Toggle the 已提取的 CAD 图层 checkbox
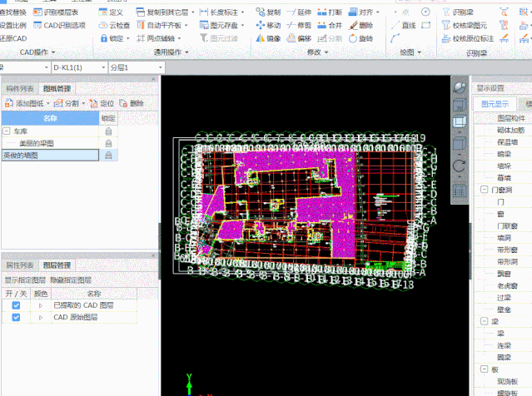Viewport: 532px width, 396px height. click(x=16, y=305)
